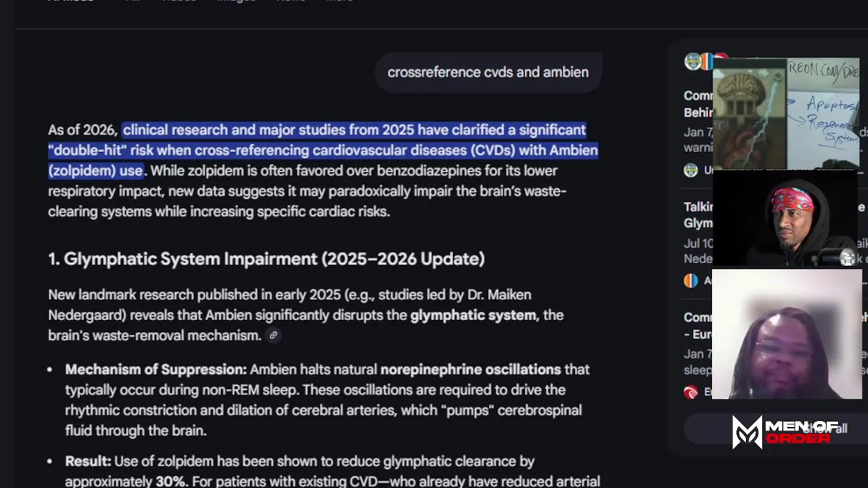This screenshot has height=488, width=868.
Task: Click the "crossreference cvds and ambien" query bubble
Action: pyautogui.click(x=488, y=73)
